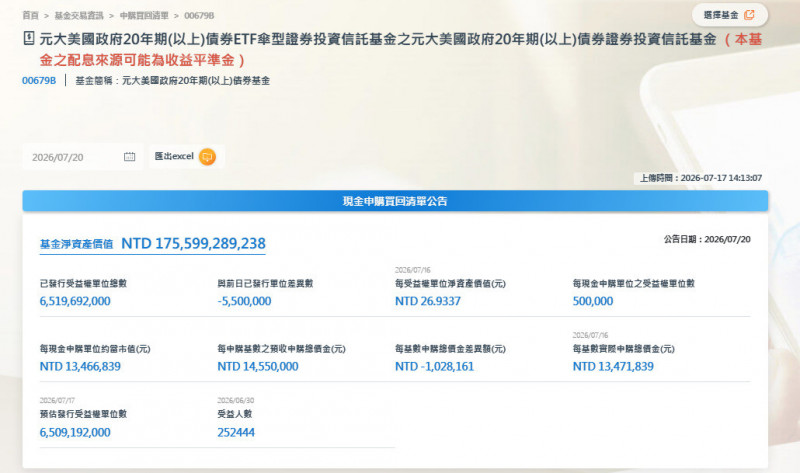Click the 每申購基數之預收申購總價金(元) label

(x=281, y=349)
